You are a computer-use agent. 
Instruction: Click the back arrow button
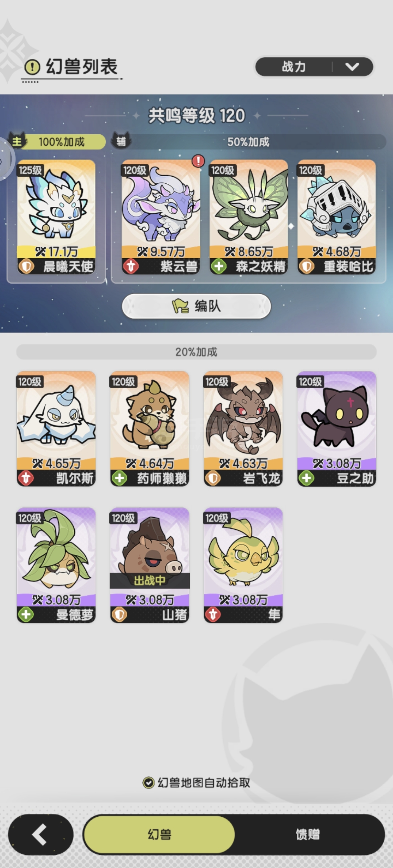point(40,834)
